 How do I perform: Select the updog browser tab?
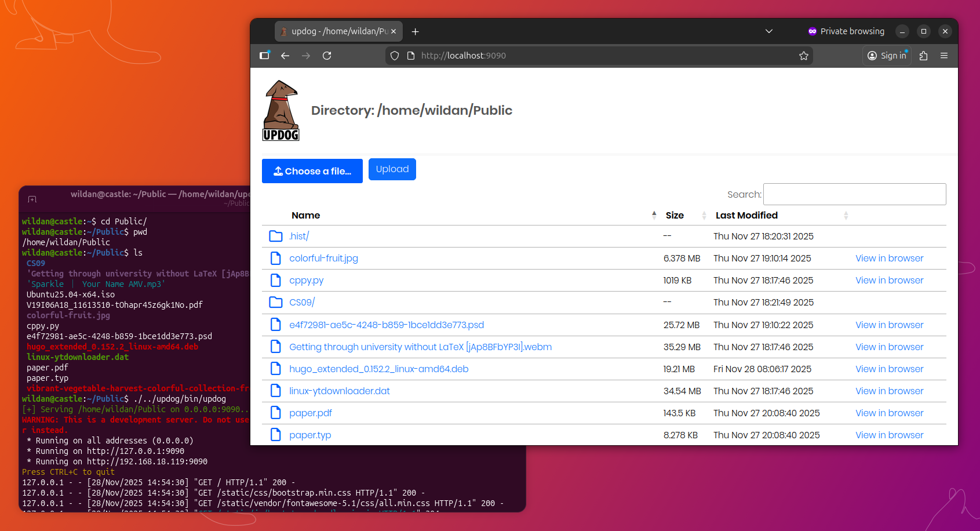[x=335, y=31]
